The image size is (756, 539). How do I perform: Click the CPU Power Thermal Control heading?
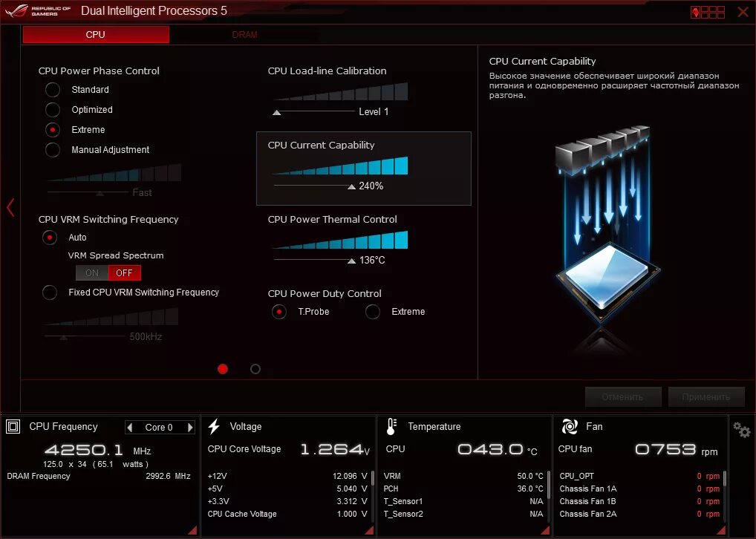click(333, 219)
